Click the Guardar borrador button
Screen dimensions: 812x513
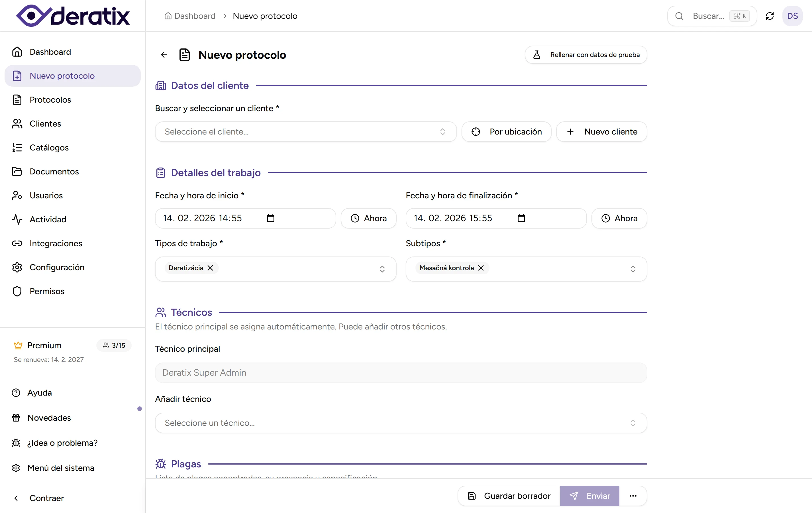coord(509,496)
